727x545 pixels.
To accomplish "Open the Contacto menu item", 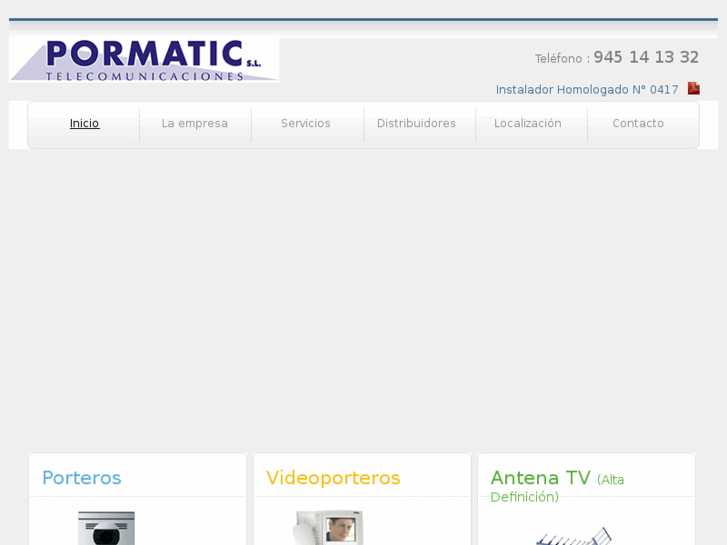I will click(638, 123).
